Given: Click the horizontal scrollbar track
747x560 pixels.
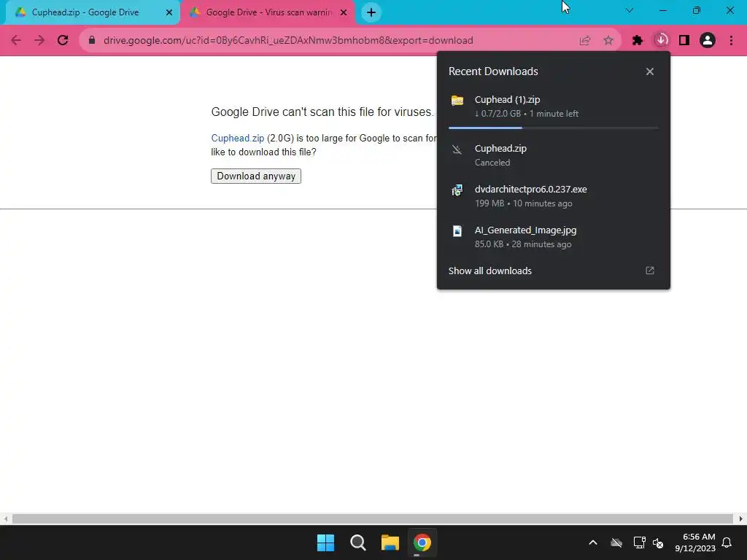Looking at the screenshot, I should coord(373,518).
